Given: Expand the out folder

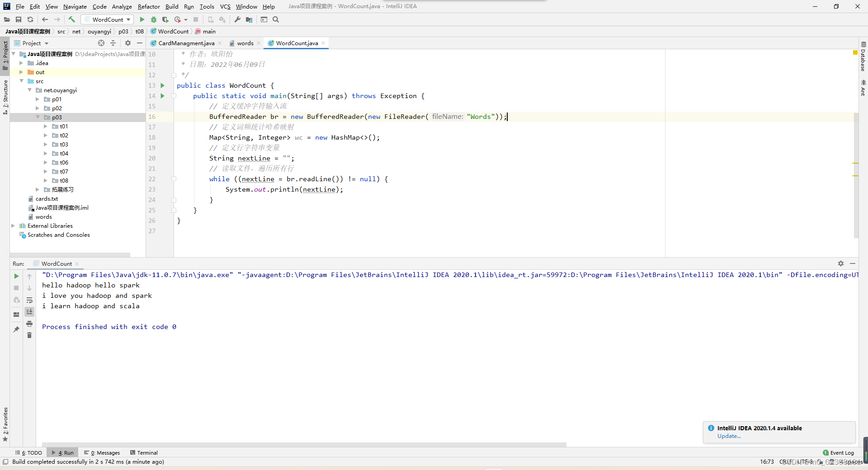Looking at the screenshot, I should pyautogui.click(x=21, y=72).
